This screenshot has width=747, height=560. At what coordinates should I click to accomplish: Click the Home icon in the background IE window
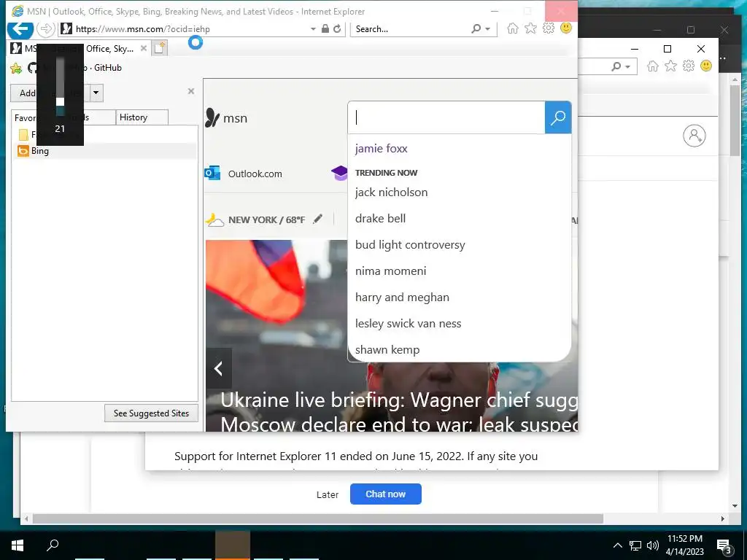(653, 66)
